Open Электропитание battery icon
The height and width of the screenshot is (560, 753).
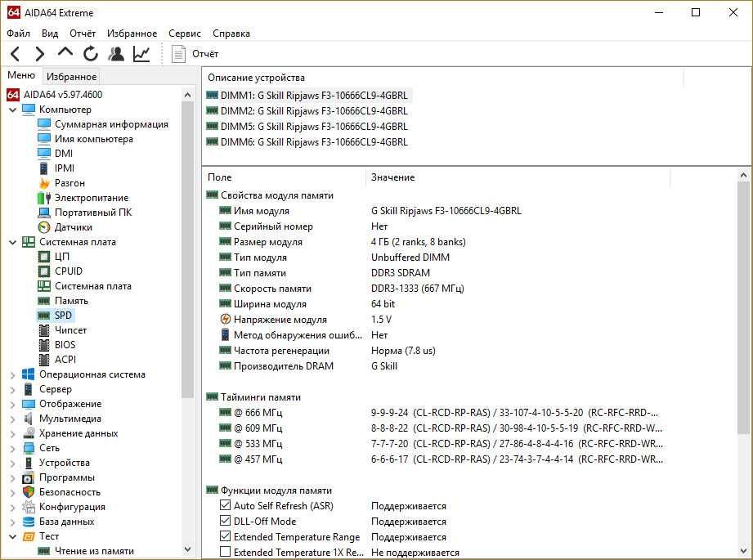click(43, 198)
